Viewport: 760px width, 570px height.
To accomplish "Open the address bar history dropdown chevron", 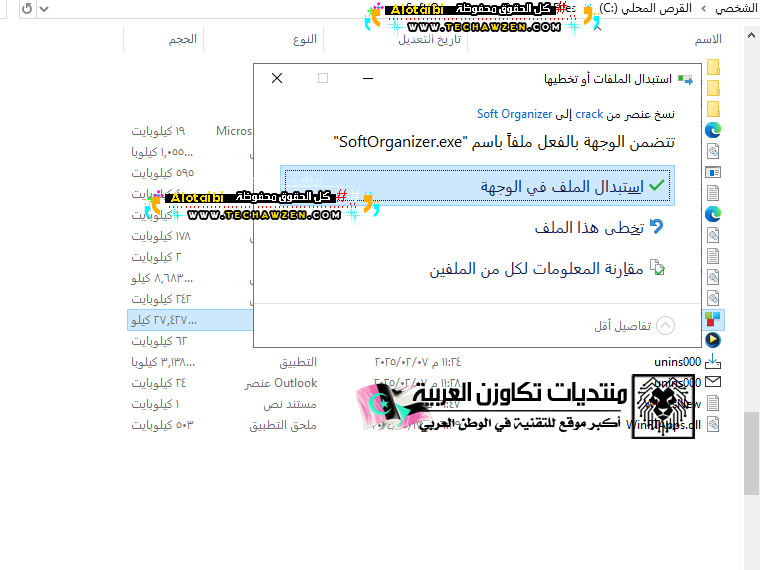I will (44, 9).
